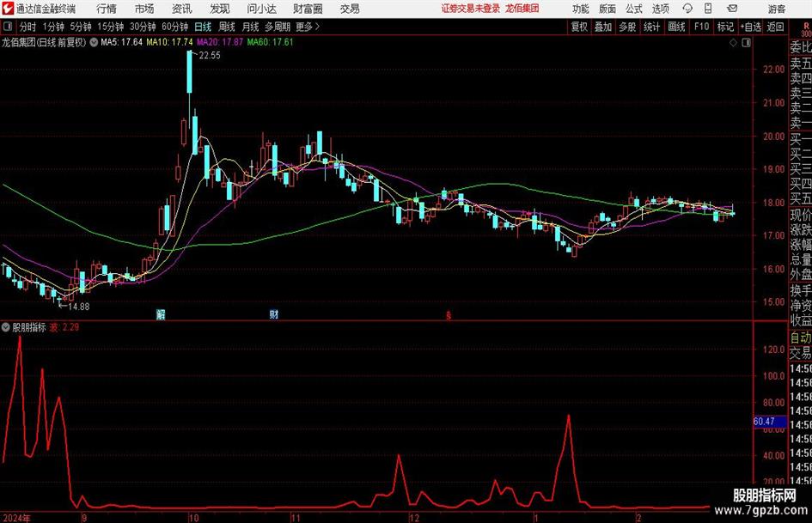Click the 22.55 high price label

coord(210,56)
